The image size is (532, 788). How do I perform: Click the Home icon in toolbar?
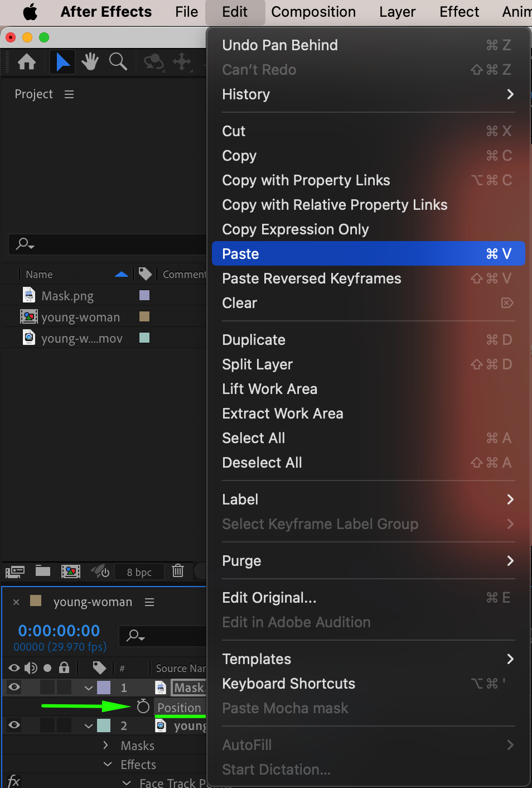click(27, 61)
